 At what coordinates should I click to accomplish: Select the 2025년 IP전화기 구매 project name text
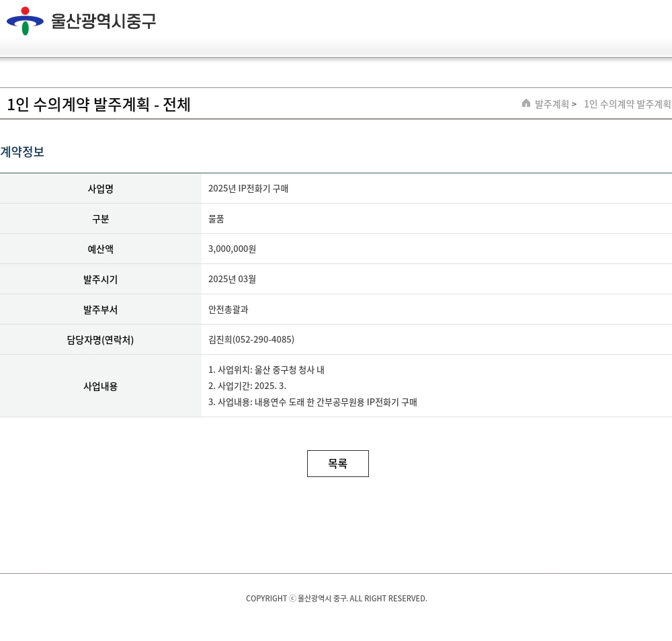pyautogui.click(x=248, y=189)
